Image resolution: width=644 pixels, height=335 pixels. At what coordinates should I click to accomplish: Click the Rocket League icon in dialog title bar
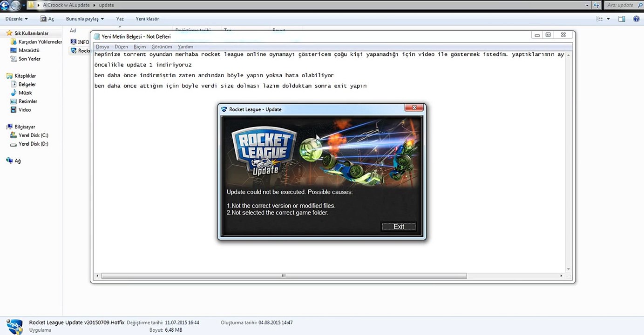(x=224, y=109)
